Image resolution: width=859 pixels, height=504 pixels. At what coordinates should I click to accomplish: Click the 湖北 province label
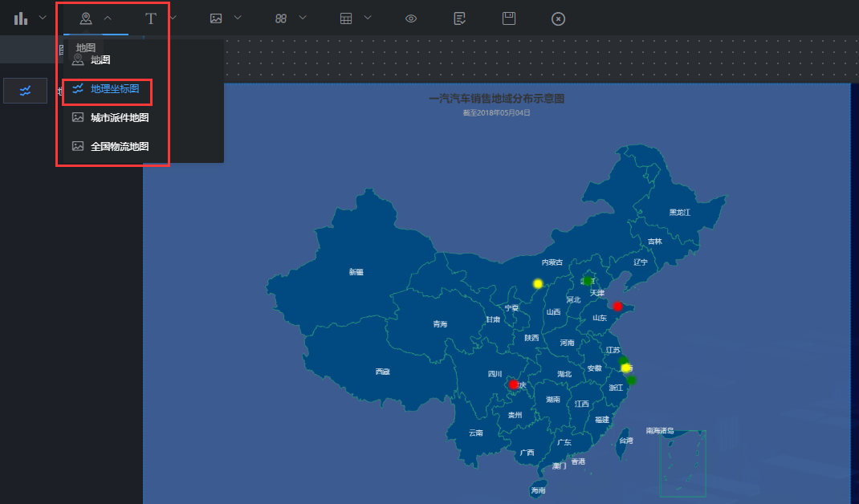pyautogui.click(x=564, y=374)
